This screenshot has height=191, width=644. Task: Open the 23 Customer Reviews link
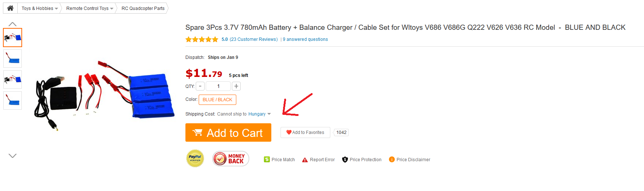pos(254,39)
